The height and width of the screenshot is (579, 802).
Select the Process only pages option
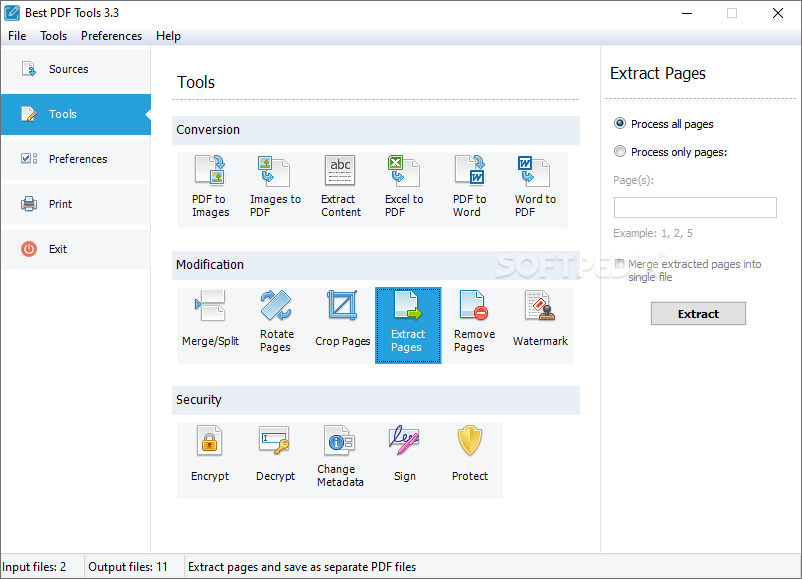[670, 152]
